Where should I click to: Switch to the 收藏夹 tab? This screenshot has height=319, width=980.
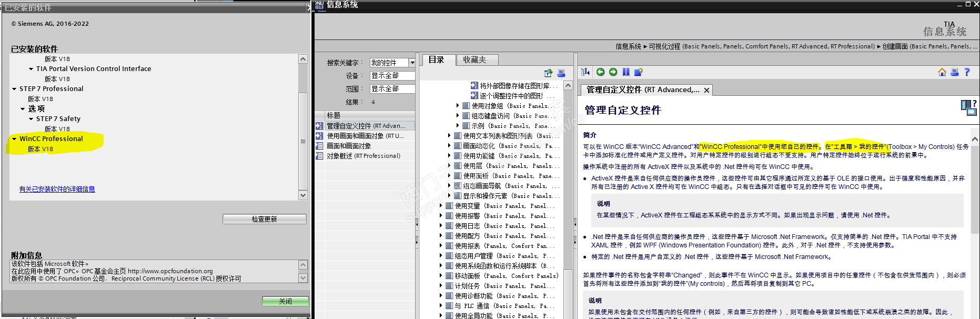pos(476,60)
